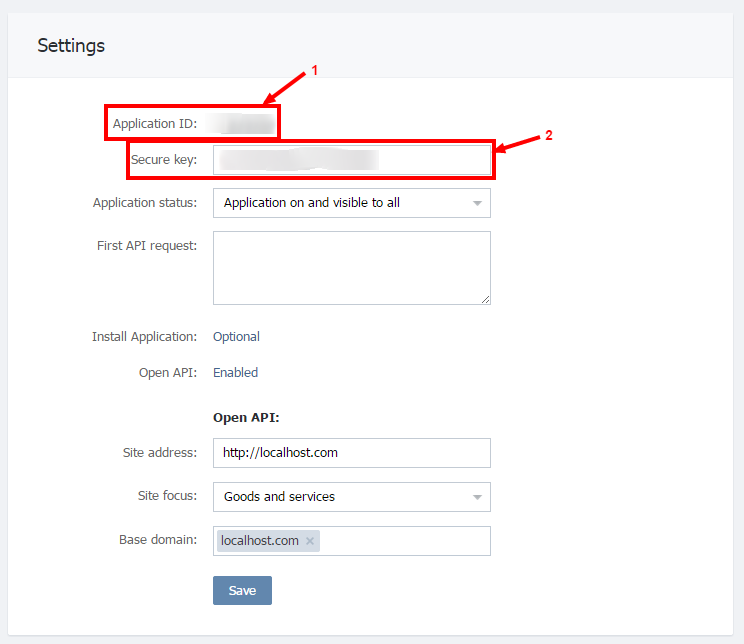744x644 pixels.
Task: Click the Application status label
Action: pos(145,203)
